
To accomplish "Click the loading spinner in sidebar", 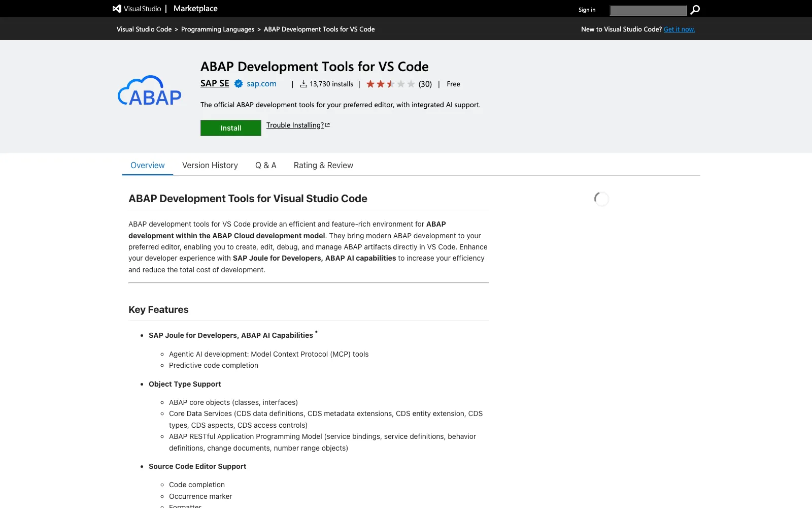I will 601,199.
